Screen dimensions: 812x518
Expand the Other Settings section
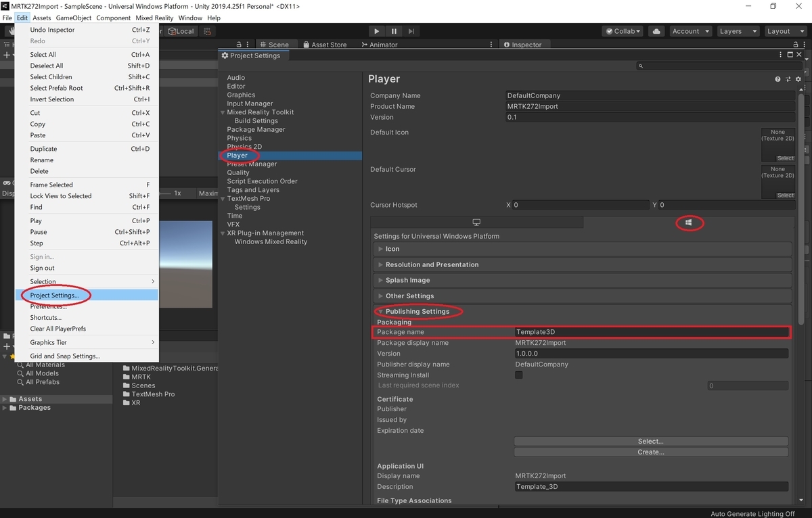click(582, 296)
